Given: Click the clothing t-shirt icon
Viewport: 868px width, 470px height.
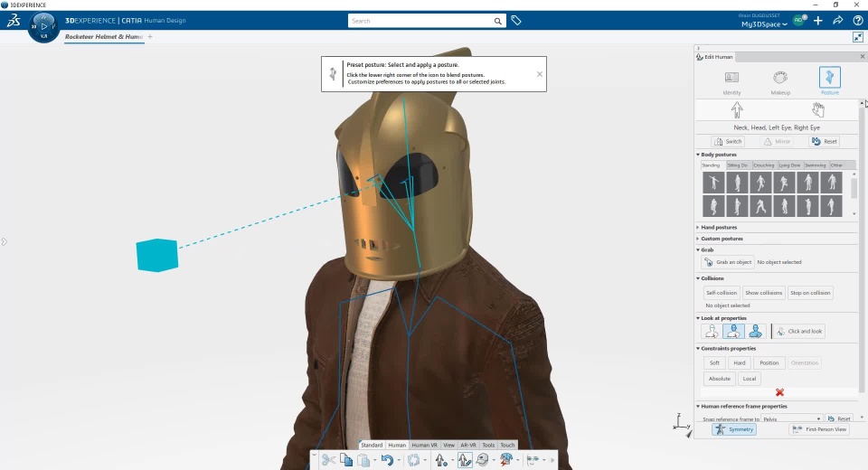Looking at the screenshot, I should [506, 460].
